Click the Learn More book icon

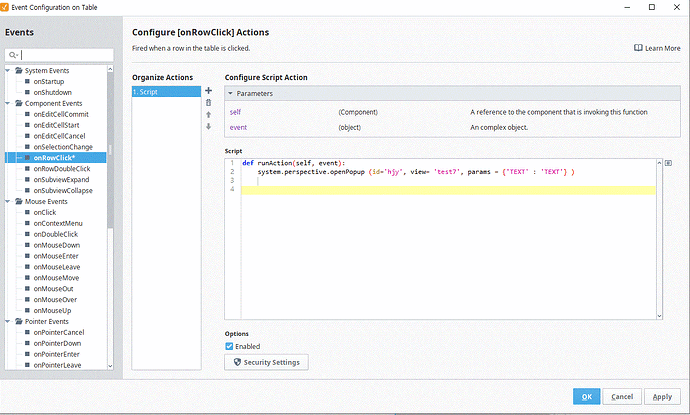tap(638, 48)
